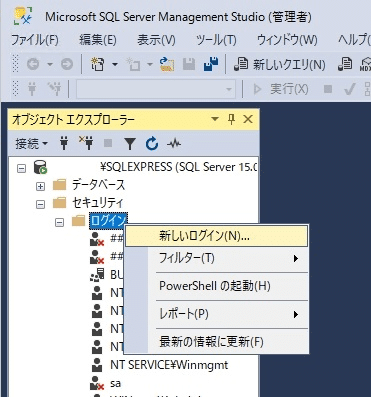Open the 編集(E) menu
Viewport: 371px width, 397px height.
tap(98, 40)
